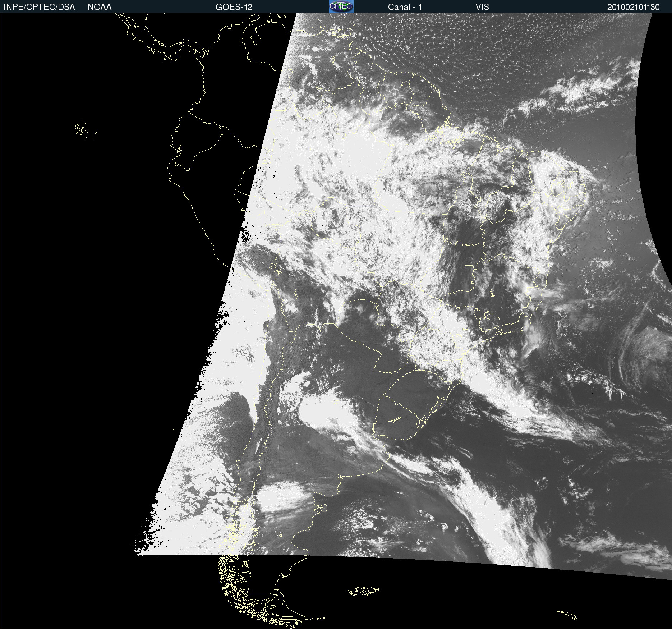Click the CPTEC logo in header
The height and width of the screenshot is (629, 672).
[x=341, y=6]
